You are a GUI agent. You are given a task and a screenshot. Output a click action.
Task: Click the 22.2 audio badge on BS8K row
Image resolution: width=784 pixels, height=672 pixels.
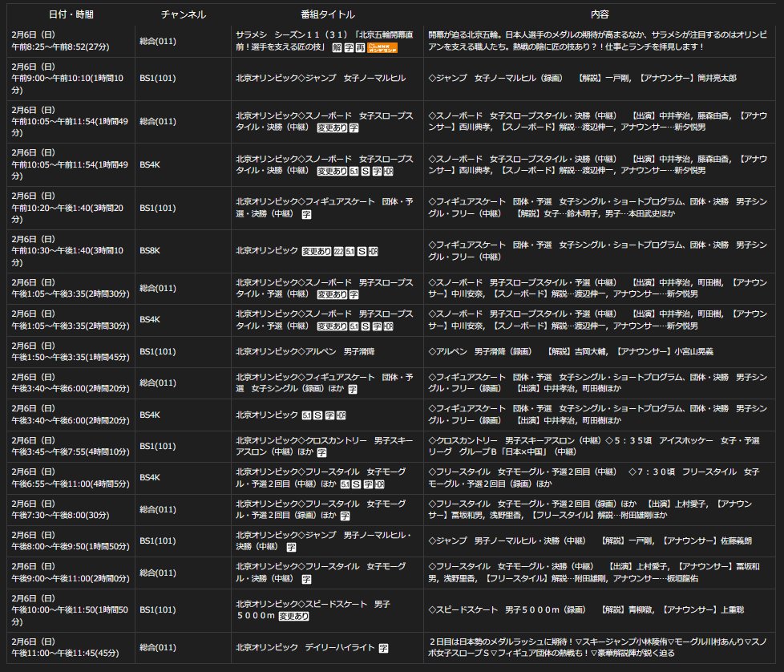pyautogui.click(x=338, y=252)
